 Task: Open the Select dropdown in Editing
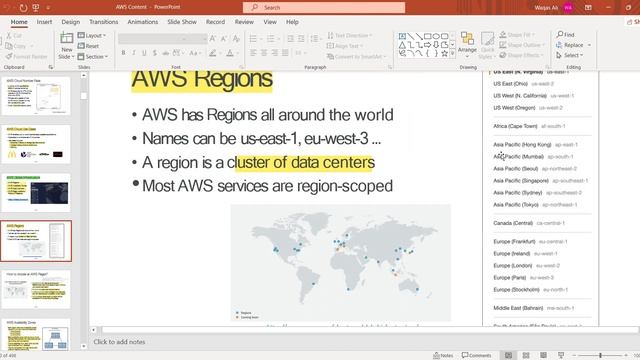(x=570, y=55)
